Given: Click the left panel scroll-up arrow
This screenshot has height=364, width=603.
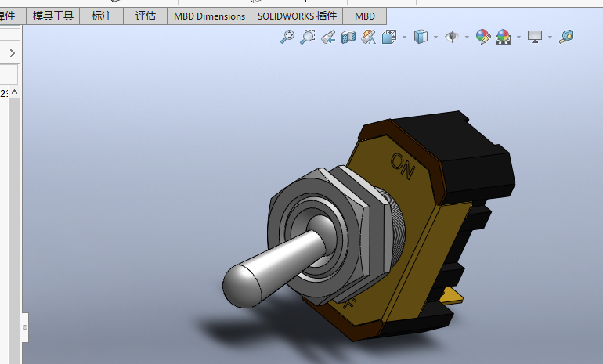Looking at the screenshot, I should (15, 92).
